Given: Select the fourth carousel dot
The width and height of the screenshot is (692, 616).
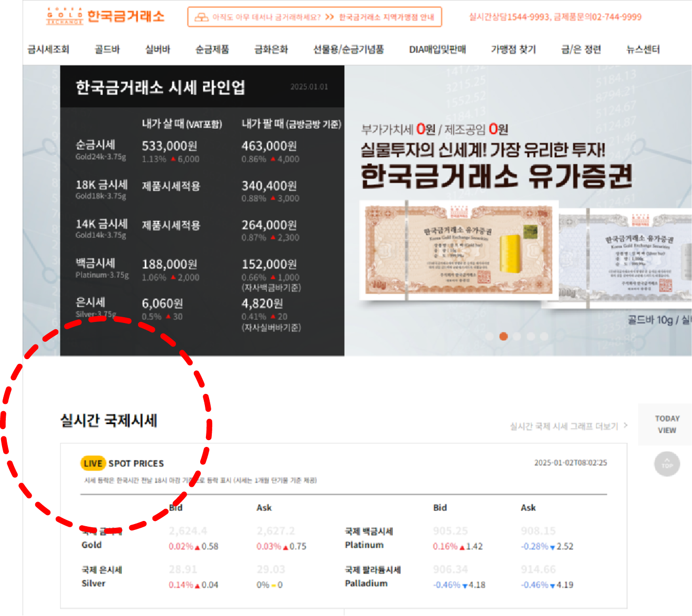Looking at the screenshot, I should pyautogui.click(x=531, y=336).
